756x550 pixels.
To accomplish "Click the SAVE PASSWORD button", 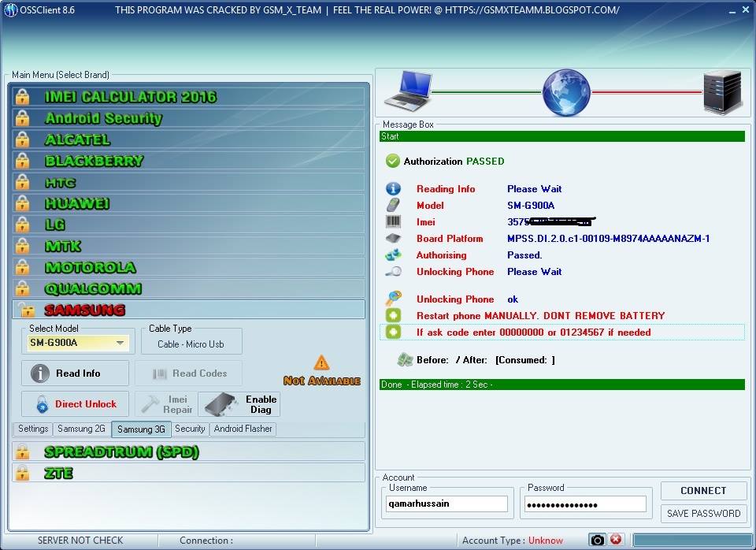I will pos(703,513).
